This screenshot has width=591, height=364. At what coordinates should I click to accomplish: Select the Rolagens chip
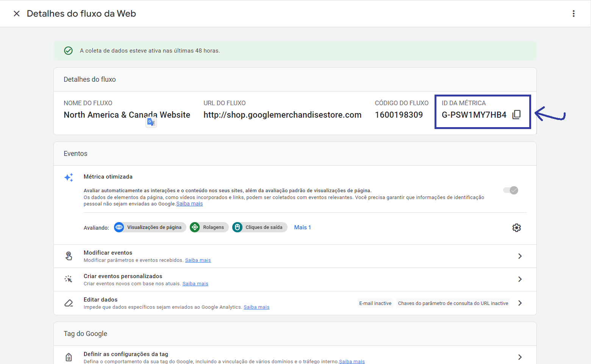209,227
